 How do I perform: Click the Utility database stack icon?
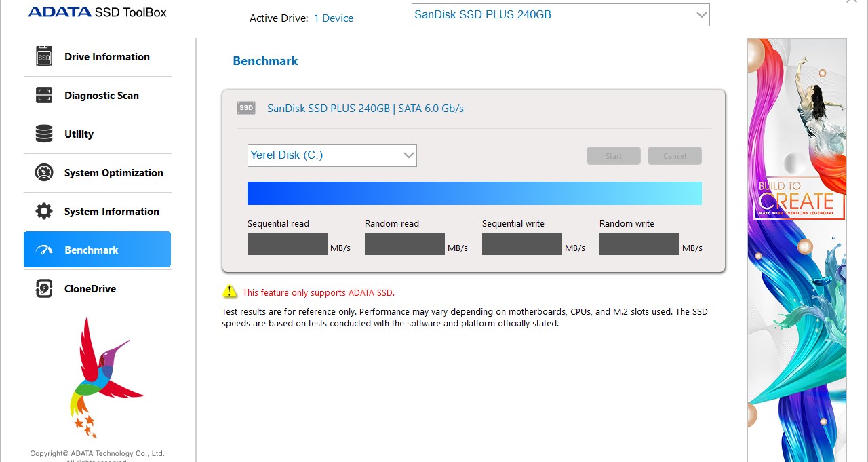[x=44, y=134]
